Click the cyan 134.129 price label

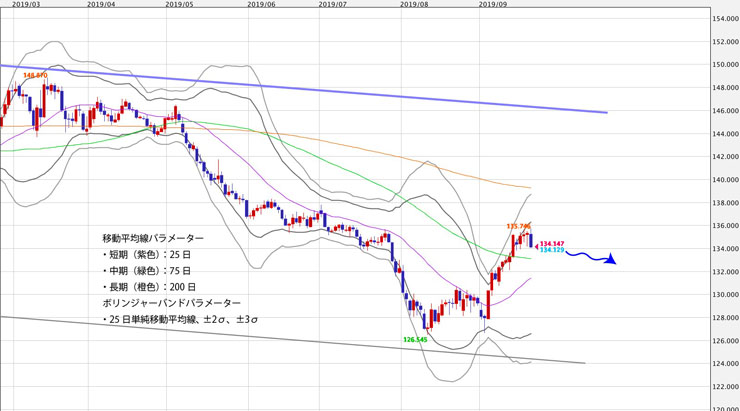[552, 250]
